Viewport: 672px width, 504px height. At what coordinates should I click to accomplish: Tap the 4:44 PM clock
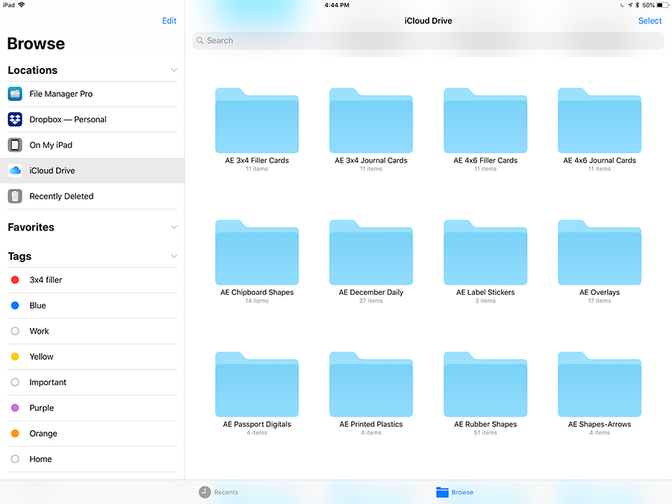point(337,5)
